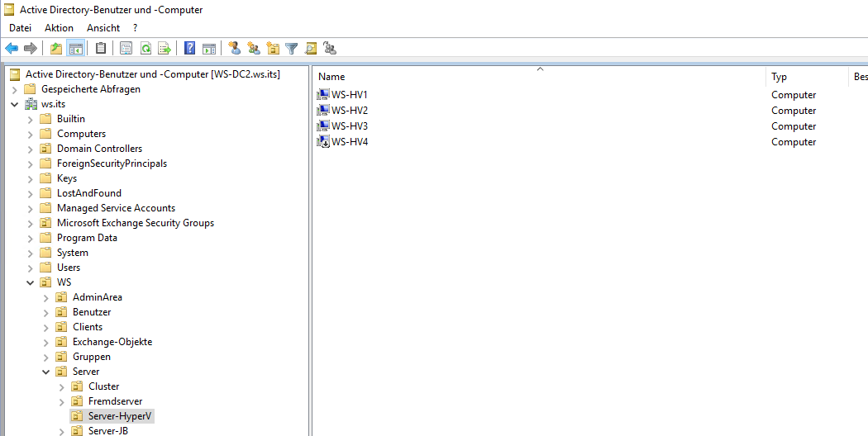
Task: Expand the Cluster OU
Action: tap(61, 386)
